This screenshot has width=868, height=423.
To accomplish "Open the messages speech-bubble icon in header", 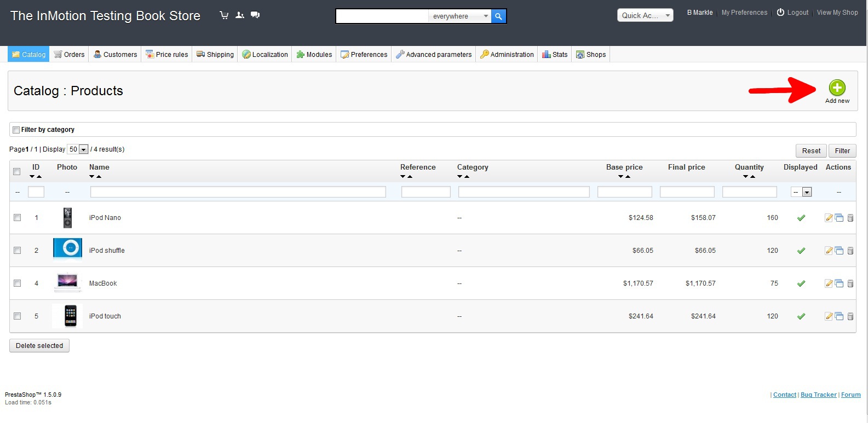I will pos(255,15).
